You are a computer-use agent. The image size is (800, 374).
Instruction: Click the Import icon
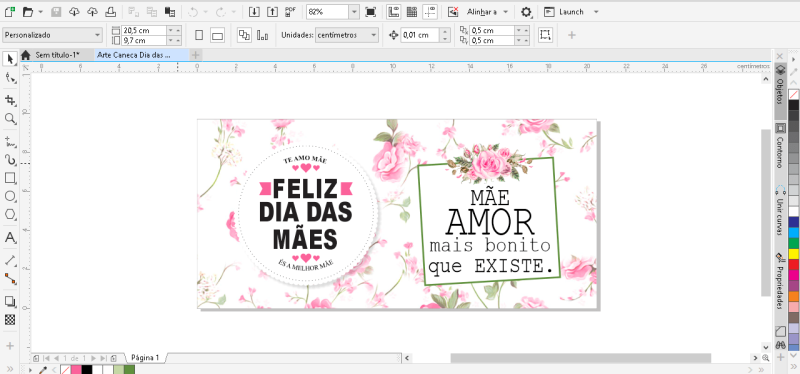point(254,12)
